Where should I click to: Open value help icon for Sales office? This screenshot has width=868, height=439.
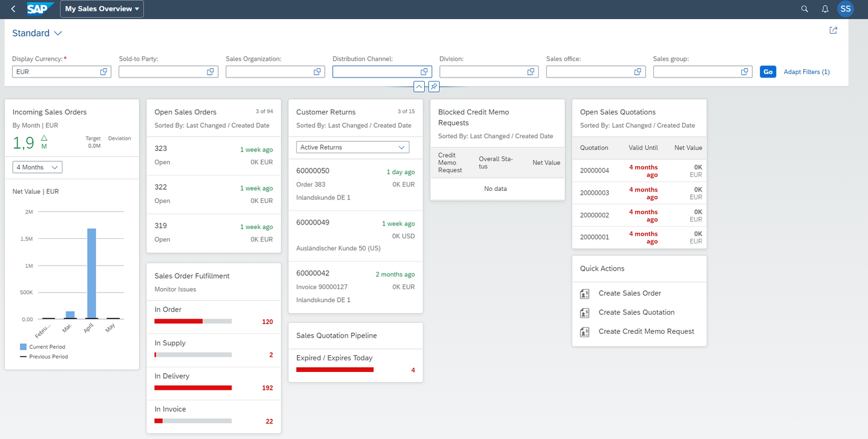[638, 72]
